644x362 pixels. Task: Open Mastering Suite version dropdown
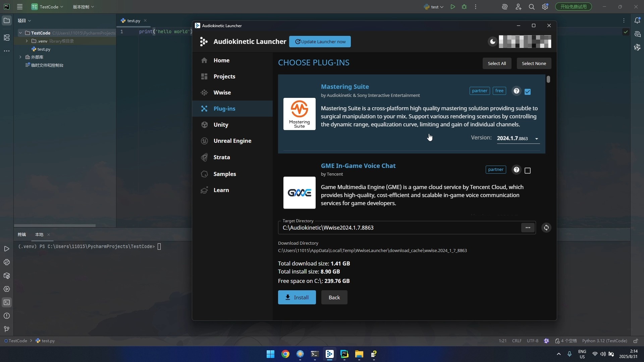(x=518, y=138)
